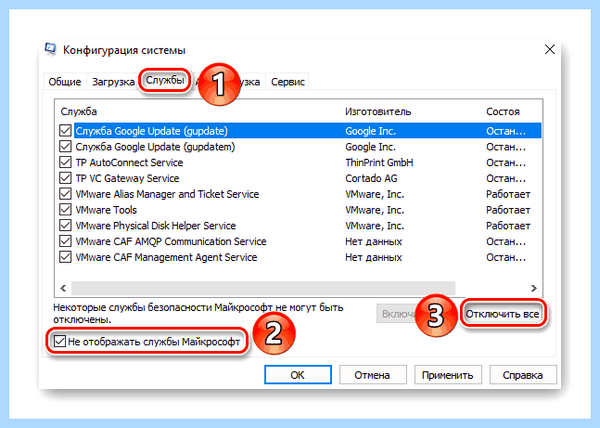Uncheck VMware Alias Manager and Ticket Service checkbox
The width and height of the screenshot is (600, 428).
tap(65, 194)
